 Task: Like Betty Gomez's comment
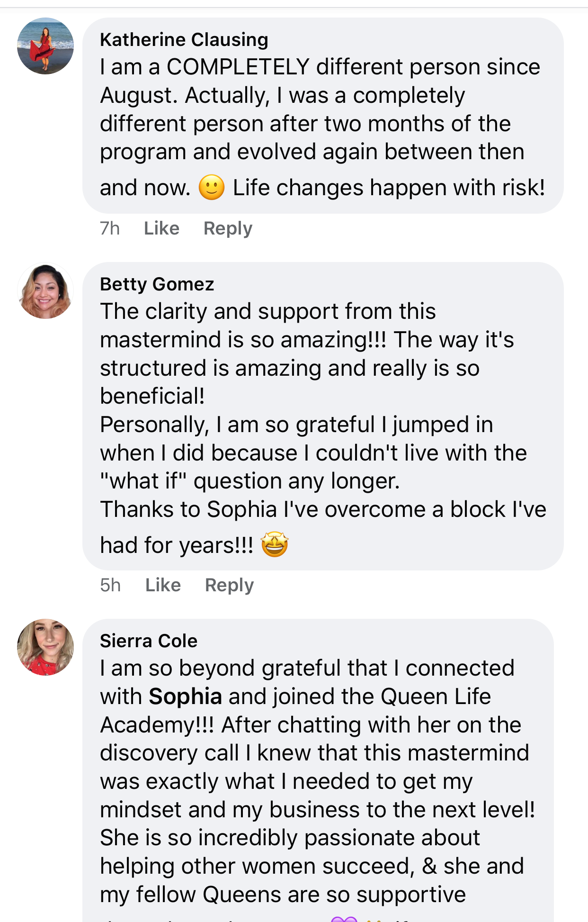(x=163, y=585)
